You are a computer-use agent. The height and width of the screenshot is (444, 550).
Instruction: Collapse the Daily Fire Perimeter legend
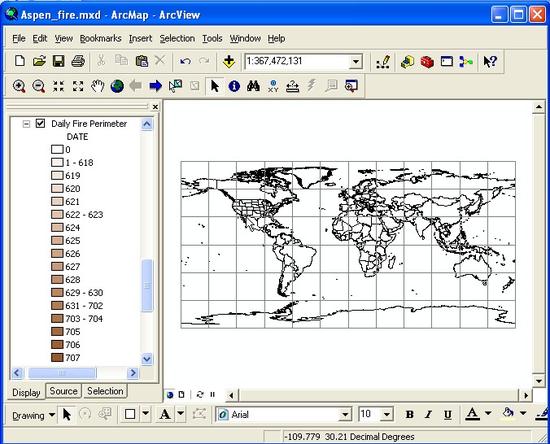point(26,124)
